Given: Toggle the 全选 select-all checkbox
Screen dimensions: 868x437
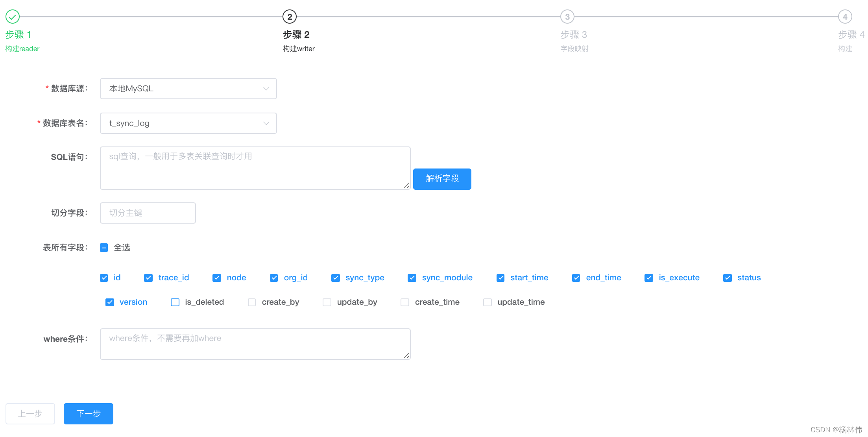Looking at the screenshot, I should (104, 248).
